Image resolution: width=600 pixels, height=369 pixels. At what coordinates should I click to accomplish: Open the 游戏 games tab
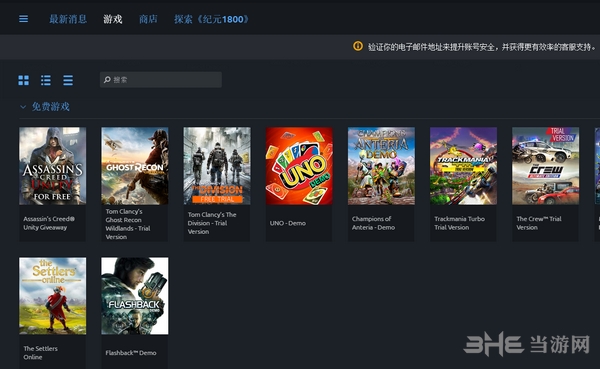(113, 19)
